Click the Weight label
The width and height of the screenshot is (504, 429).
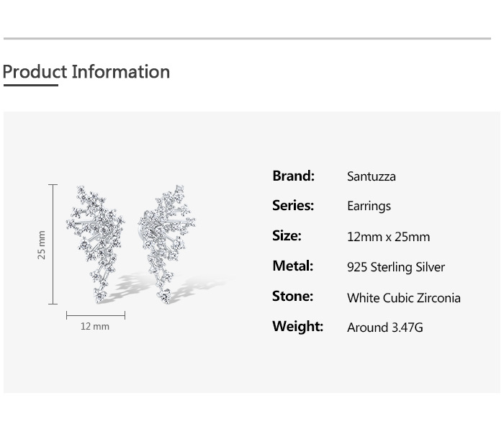point(297,326)
